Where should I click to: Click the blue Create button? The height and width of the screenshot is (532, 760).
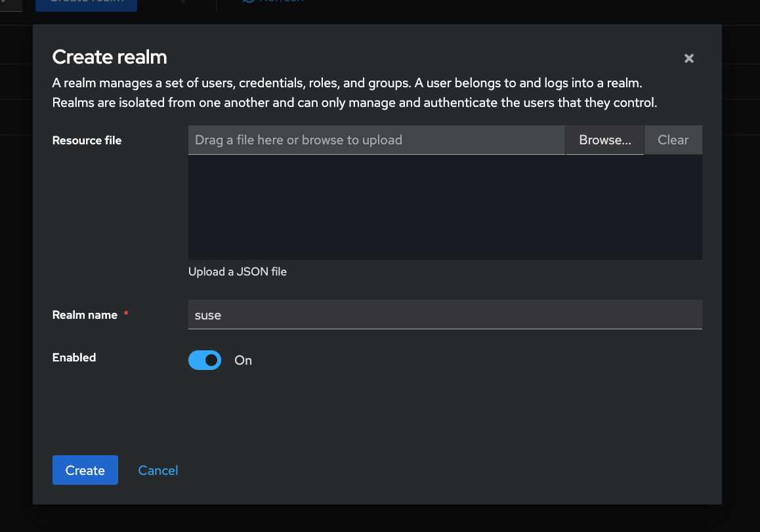tap(85, 470)
